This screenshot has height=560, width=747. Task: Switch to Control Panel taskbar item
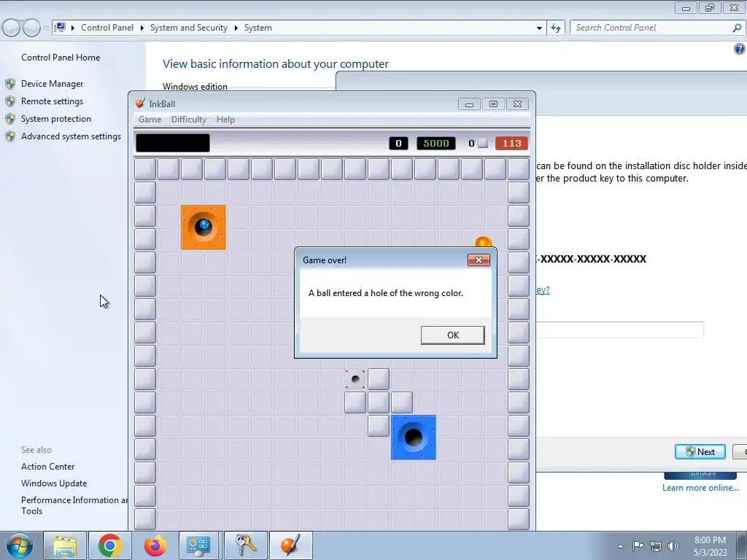point(198,545)
